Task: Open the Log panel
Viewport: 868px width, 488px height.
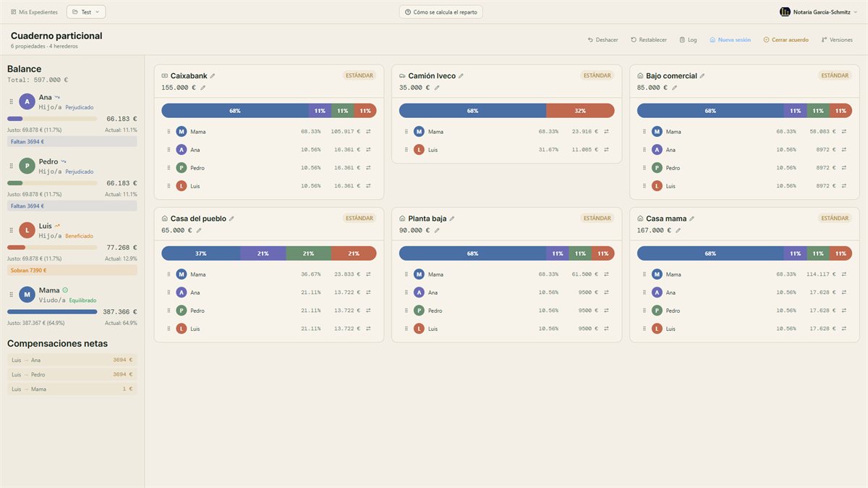Action: [x=688, y=40]
